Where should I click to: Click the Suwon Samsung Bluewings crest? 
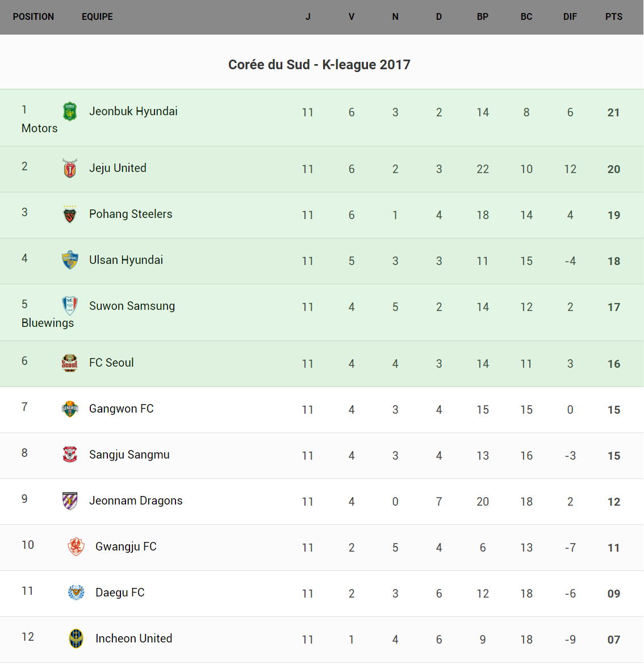[x=70, y=306]
